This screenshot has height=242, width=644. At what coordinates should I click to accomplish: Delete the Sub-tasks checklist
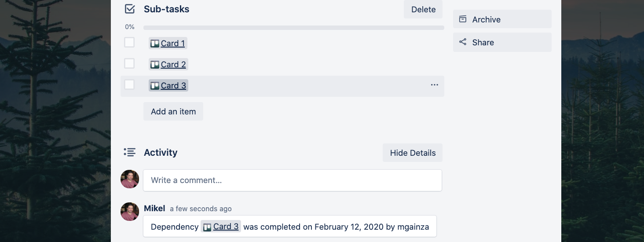(x=423, y=9)
